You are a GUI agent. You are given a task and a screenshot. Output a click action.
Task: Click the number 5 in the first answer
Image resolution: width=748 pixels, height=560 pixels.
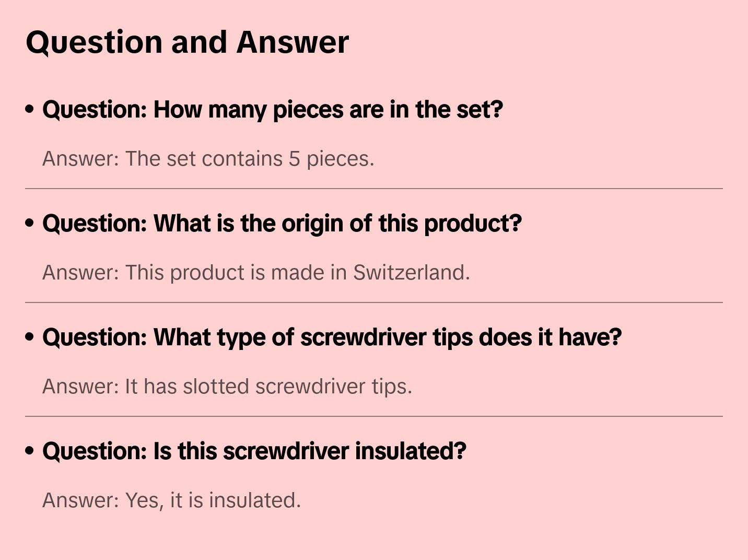pyautogui.click(x=295, y=159)
